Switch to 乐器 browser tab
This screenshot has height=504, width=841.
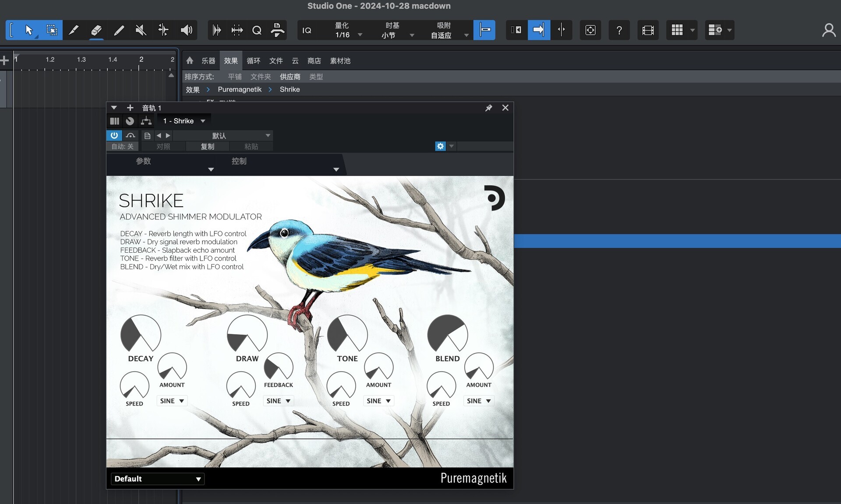pyautogui.click(x=208, y=61)
